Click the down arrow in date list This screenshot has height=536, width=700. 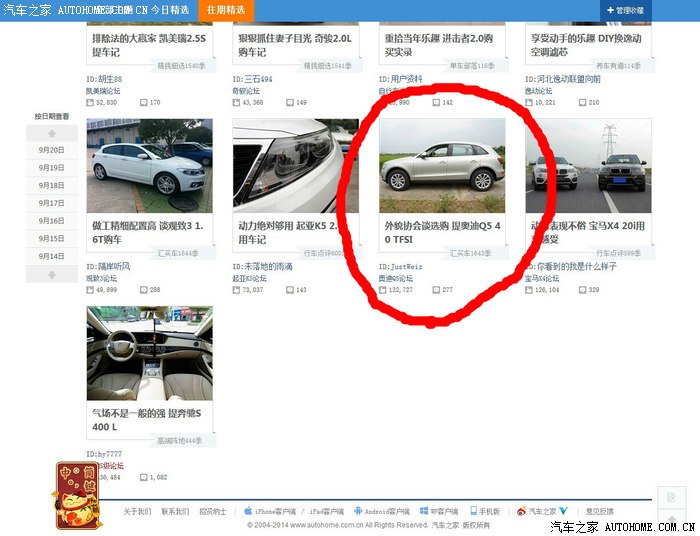pyautogui.click(x=51, y=275)
